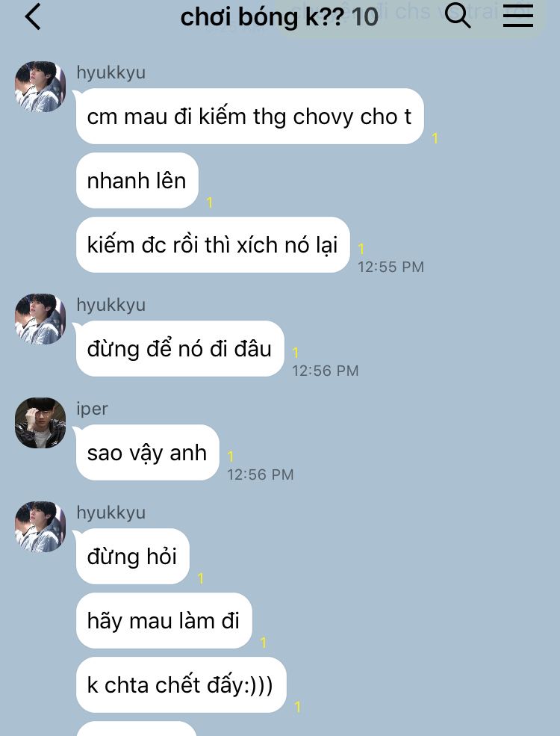Select message kiếm đc rồi thì xích nó lại
Viewport: 560px width, 736px height.
pyautogui.click(x=213, y=245)
